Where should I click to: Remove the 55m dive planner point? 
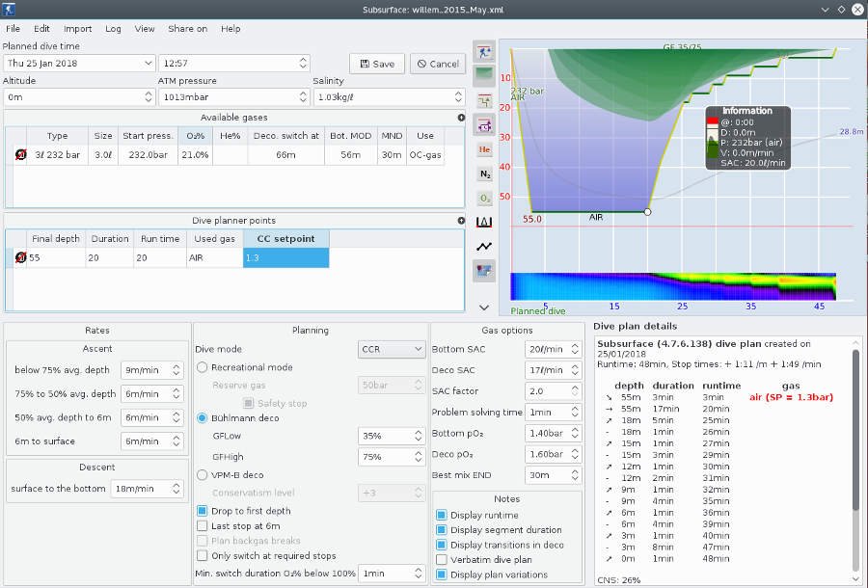20,258
